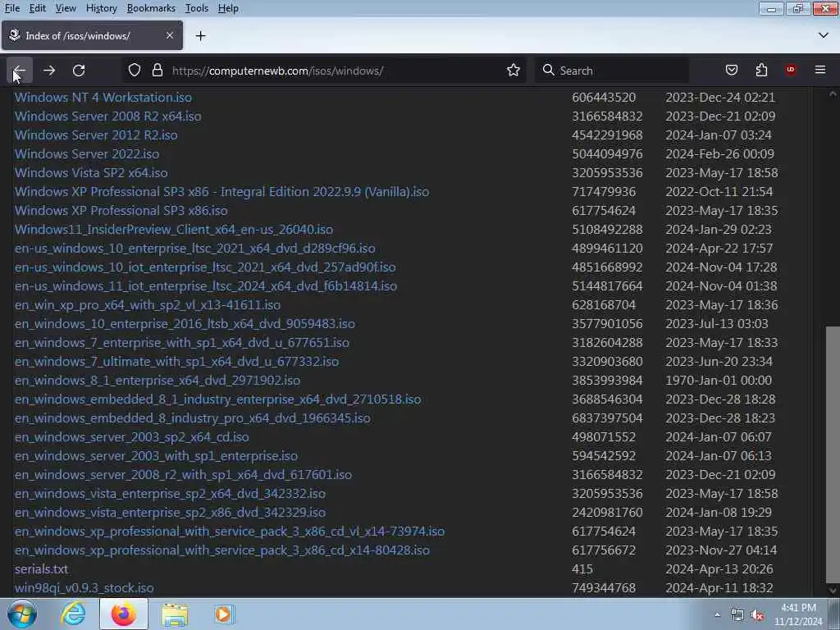Click the scrollbar down arrow
The image size is (840, 630).
click(x=832, y=590)
